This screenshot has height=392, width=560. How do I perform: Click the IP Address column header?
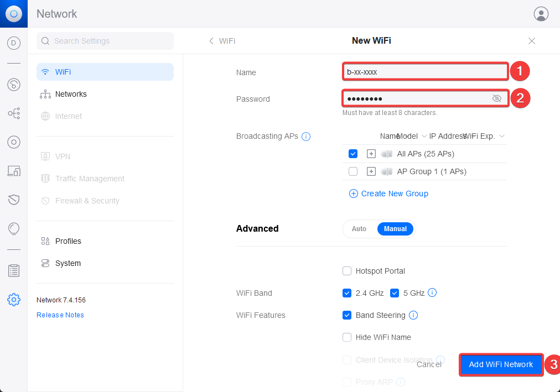[447, 136]
